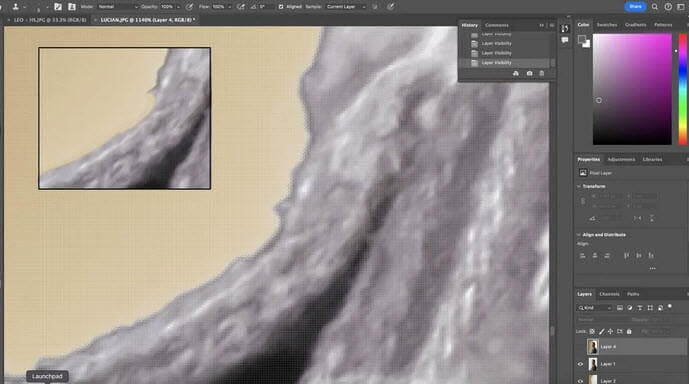Open the brush preset picker dropdown arrow

47,7
